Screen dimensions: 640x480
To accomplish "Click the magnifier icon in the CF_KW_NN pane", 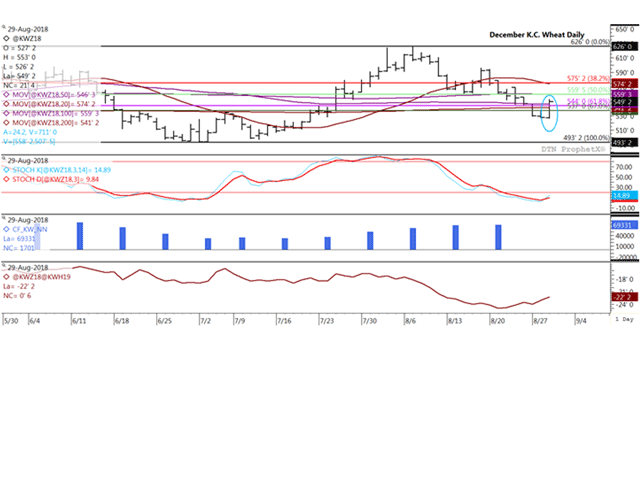I will [4, 219].
